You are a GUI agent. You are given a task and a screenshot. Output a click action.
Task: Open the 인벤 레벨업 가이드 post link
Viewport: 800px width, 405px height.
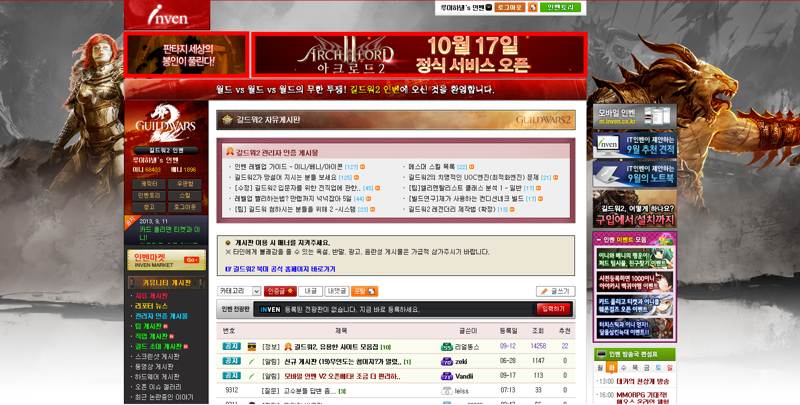point(288,167)
